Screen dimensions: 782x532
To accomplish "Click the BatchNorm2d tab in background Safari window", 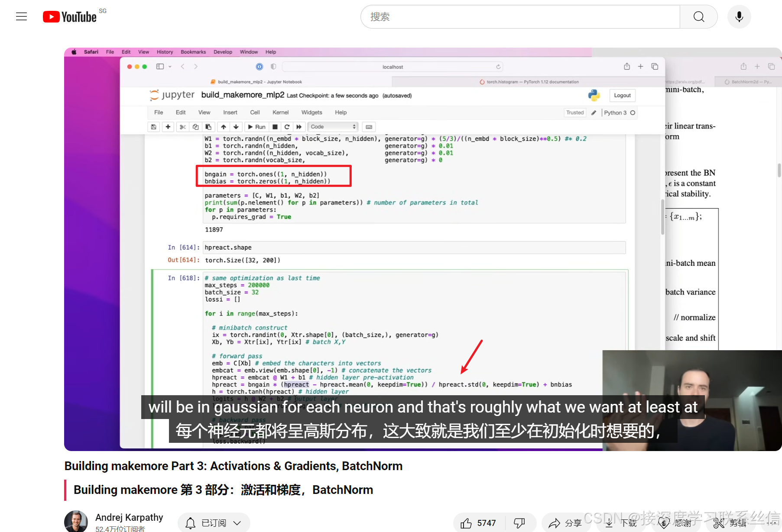I will 748,82.
